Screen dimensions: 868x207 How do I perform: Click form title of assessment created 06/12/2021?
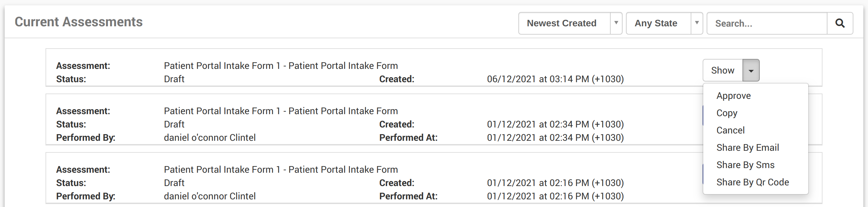pyautogui.click(x=281, y=66)
